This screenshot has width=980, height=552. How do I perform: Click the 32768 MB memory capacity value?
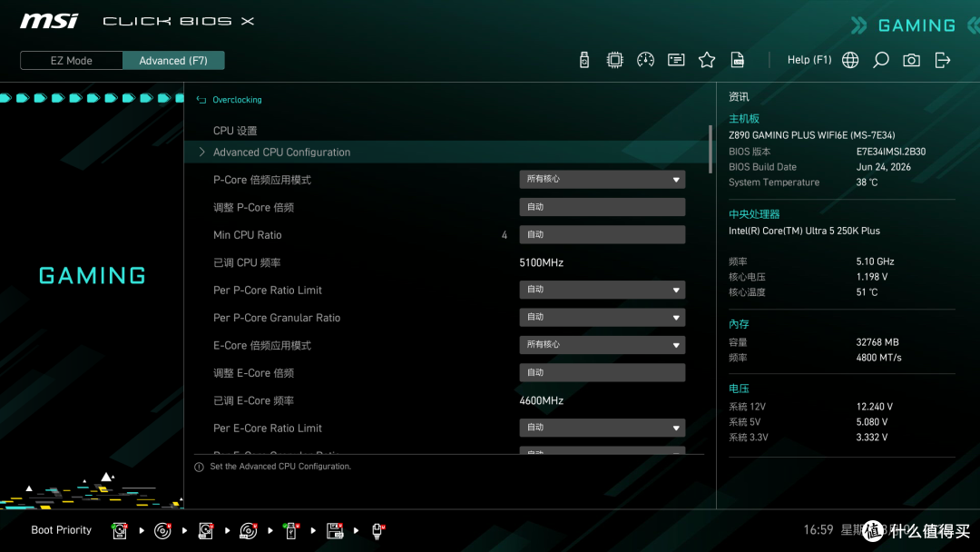pyautogui.click(x=877, y=342)
